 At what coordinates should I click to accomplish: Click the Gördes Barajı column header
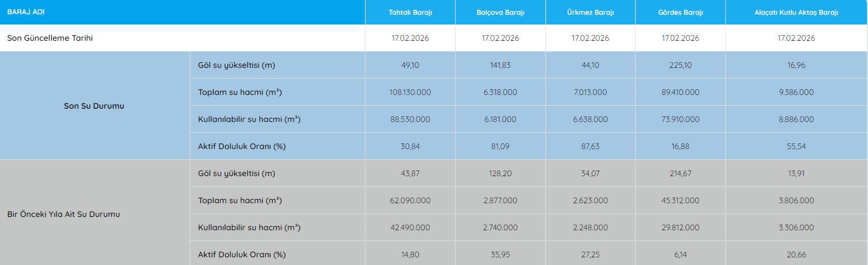[680, 12]
